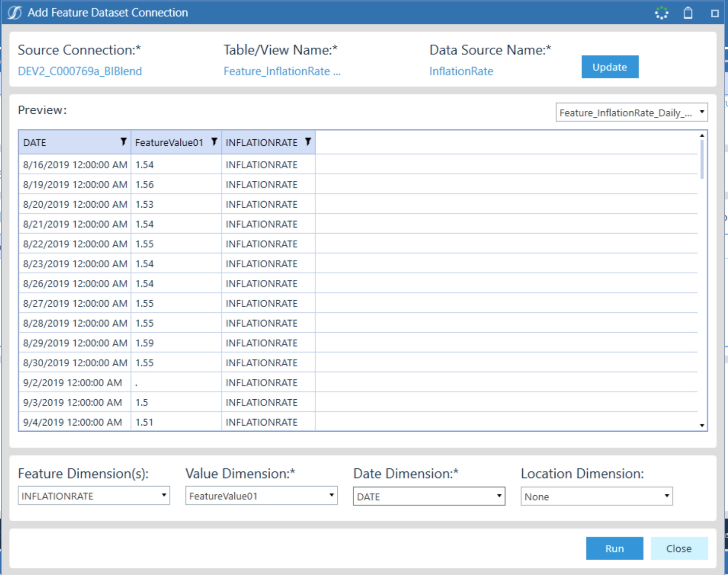Select the 8/20/2019 12:00:00 AM date cell
The image size is (728, 575).
point(75,204)
